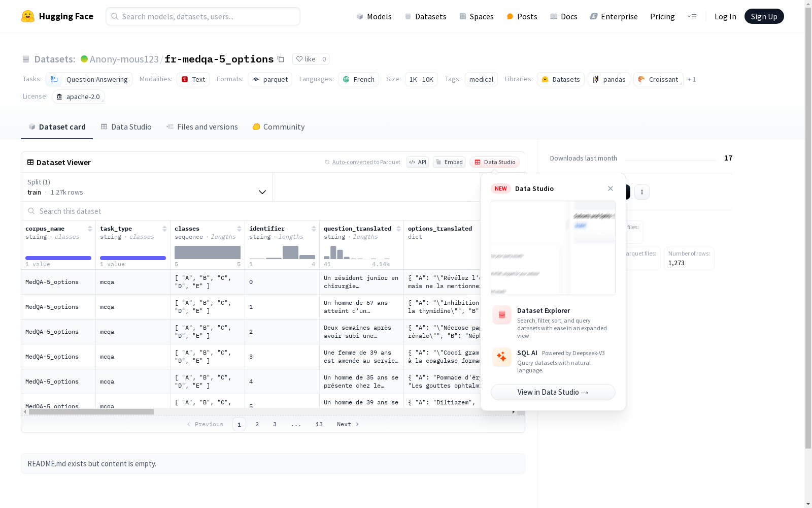Click the tallest identifier lengths histogram bar
Screen dimensions: 812x508
click(x=290, y=252)
